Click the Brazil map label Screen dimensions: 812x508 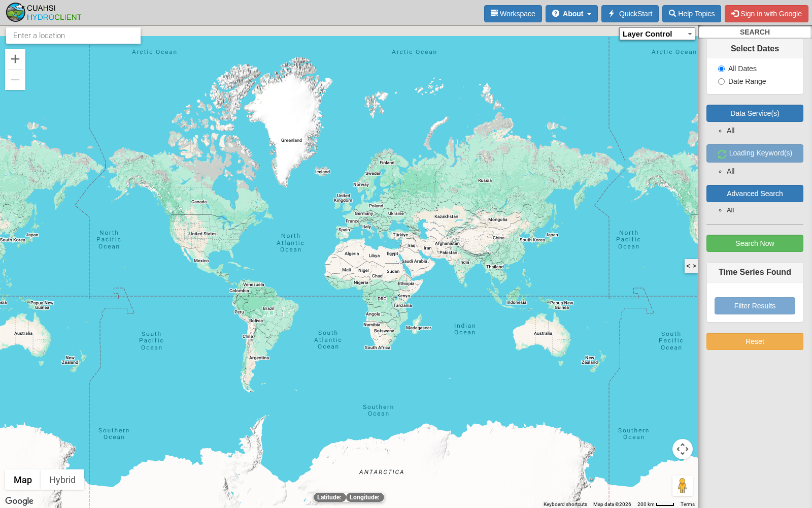[x=268, y=308]
